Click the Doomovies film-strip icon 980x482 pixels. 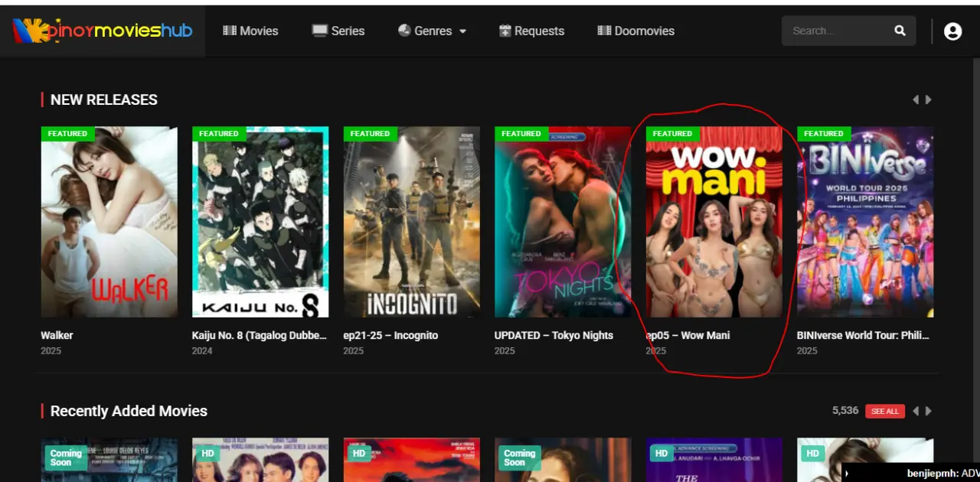[604, 31]
